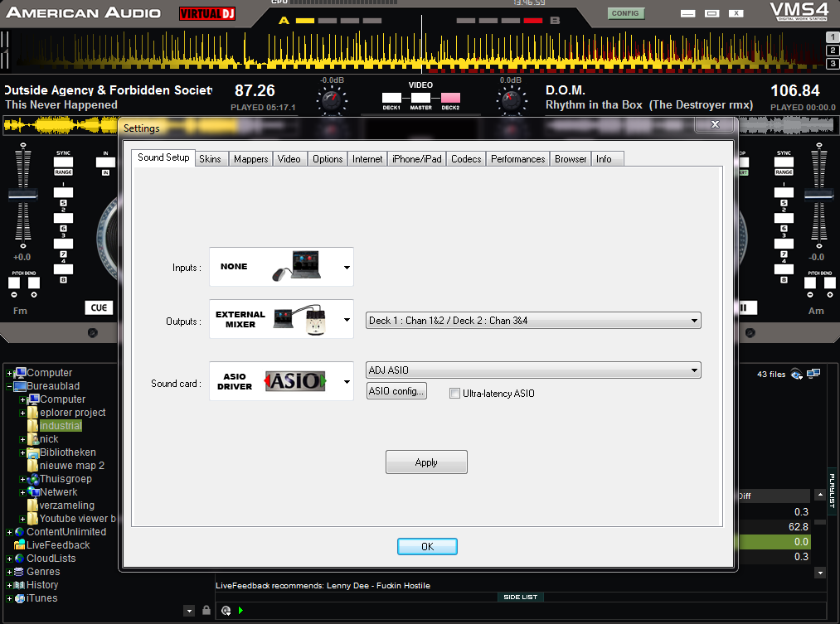Switch to the Browser tab
This screenshot has height=624, width=840.
point(570,159)
